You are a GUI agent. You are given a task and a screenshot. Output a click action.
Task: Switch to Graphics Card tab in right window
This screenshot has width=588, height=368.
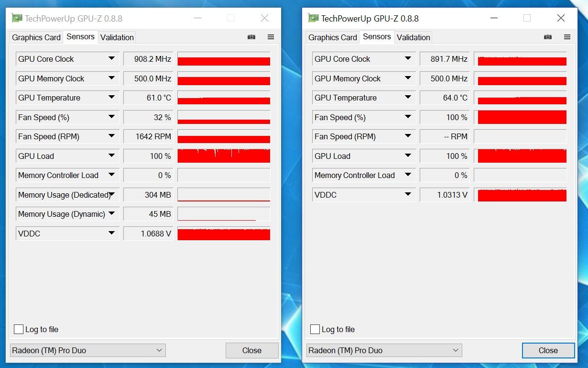(x=333, y=37)
